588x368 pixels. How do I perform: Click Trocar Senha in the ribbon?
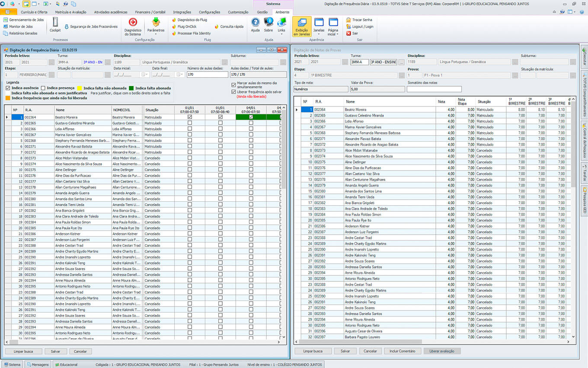[x=361, y=20]
